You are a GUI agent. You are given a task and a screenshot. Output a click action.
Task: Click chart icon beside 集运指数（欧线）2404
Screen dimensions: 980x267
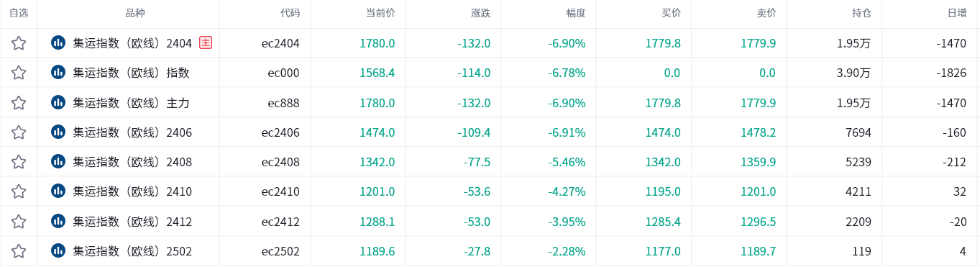pyautogui.click(x=58, y=42)
